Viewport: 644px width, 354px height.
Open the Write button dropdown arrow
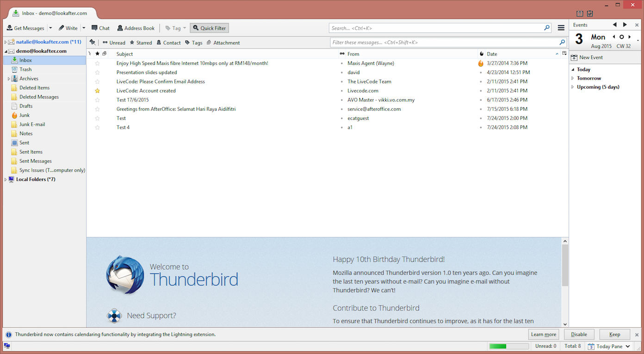pyautogui.click(x=84, y=28)
